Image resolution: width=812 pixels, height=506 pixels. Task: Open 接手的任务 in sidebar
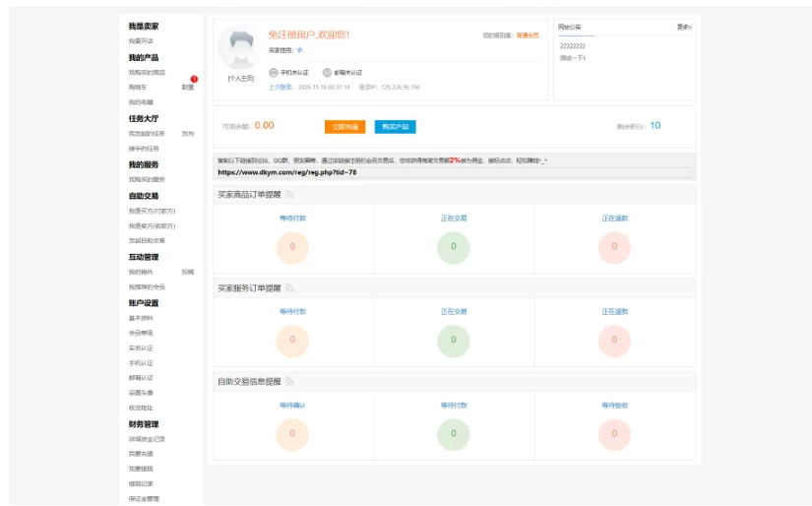tap(144, 149)
